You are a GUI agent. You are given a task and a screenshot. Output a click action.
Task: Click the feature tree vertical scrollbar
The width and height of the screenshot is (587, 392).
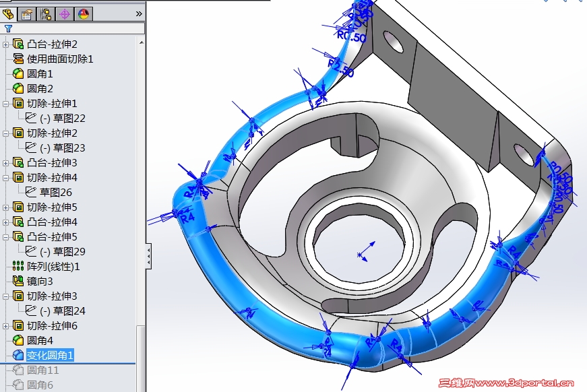click(x=141, y=358)
